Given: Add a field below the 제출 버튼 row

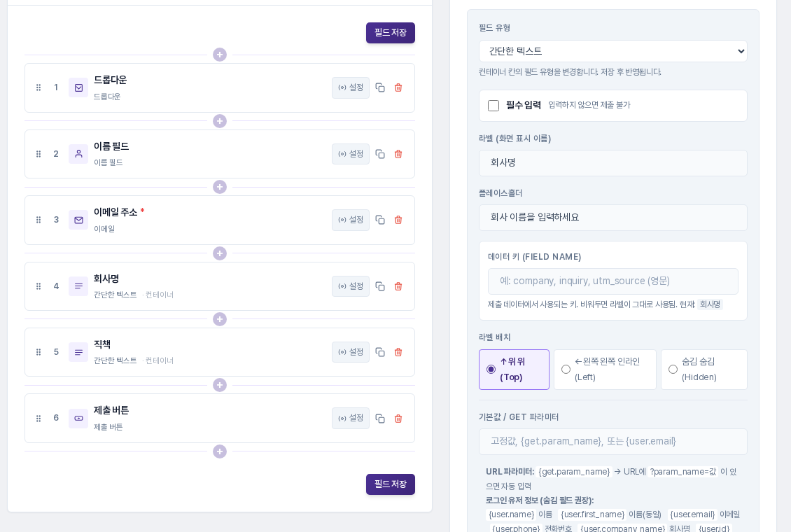Looking at the screenshot, I should tap(219, 451).
